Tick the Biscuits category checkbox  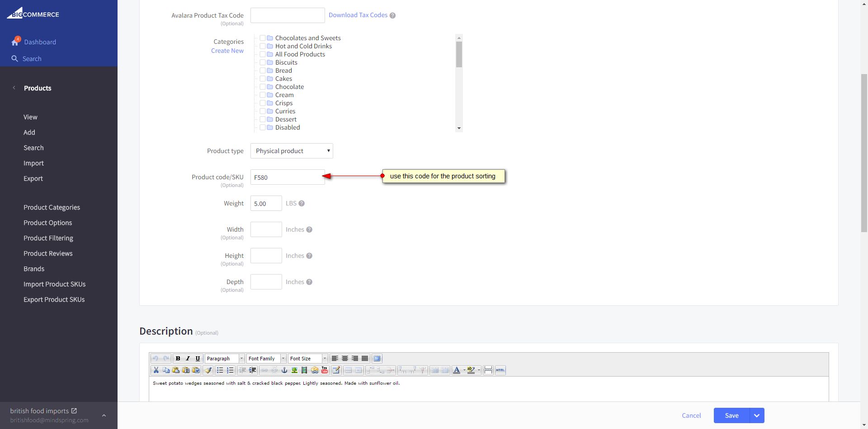point(262,62)
